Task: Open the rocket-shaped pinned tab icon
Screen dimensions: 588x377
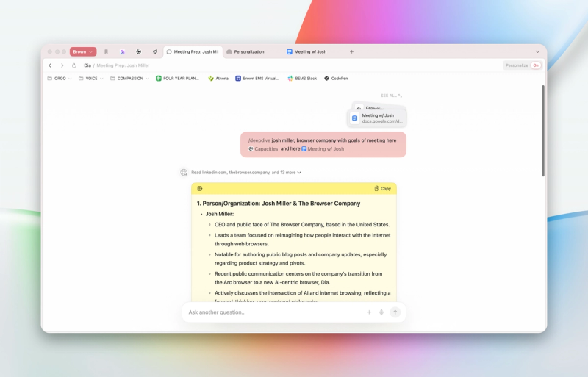Action: (155, 51)
